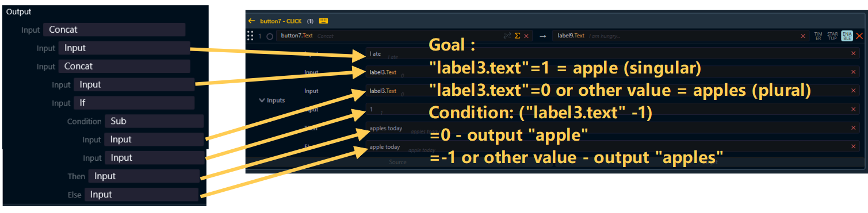Clear the label9.Text target with X

point(803,36)
